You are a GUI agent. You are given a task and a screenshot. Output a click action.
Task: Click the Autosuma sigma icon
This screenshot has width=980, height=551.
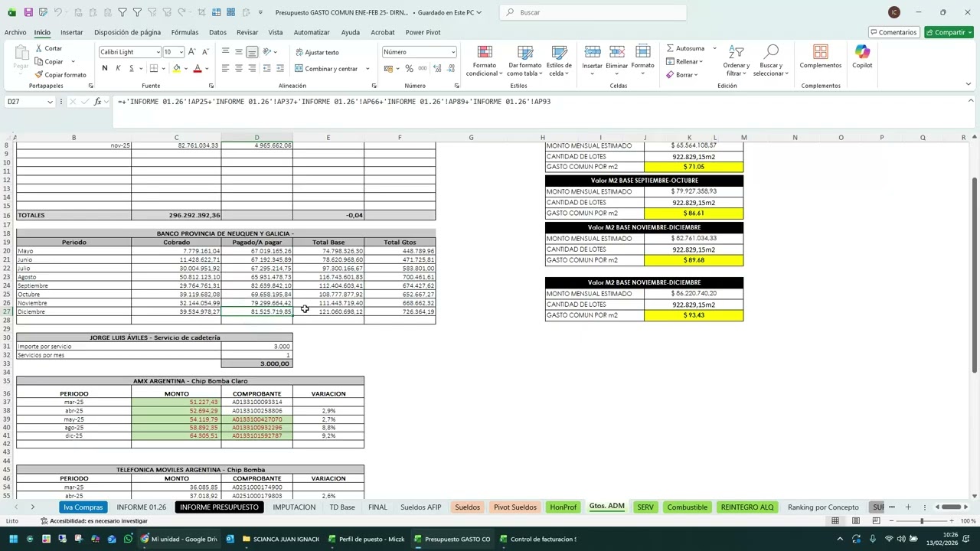coord(670,48)
